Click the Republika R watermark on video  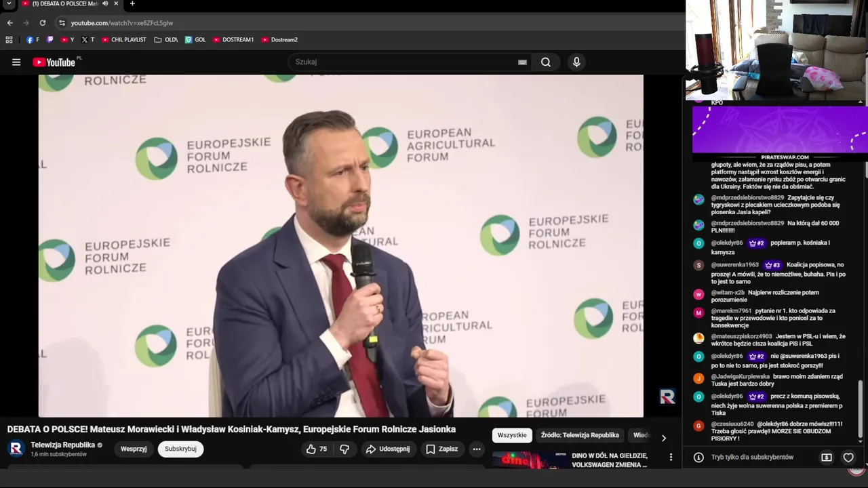[667, 397]
